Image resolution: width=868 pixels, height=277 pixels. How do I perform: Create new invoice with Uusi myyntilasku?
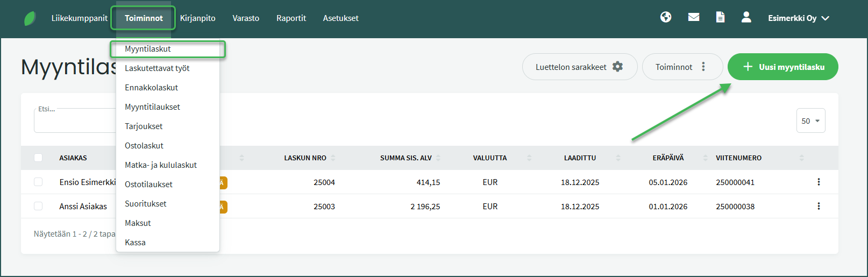pos(782,67)
